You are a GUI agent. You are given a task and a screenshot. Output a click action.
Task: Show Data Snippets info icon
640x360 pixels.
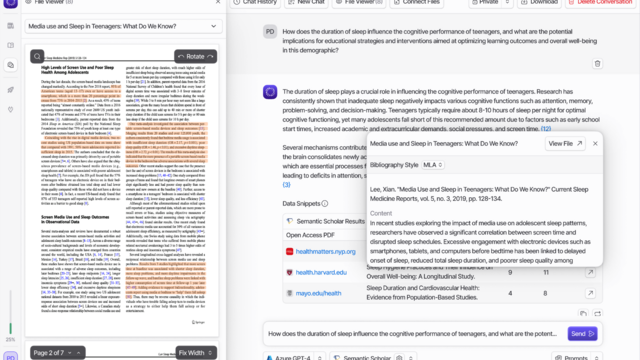(x=324, y=203)
